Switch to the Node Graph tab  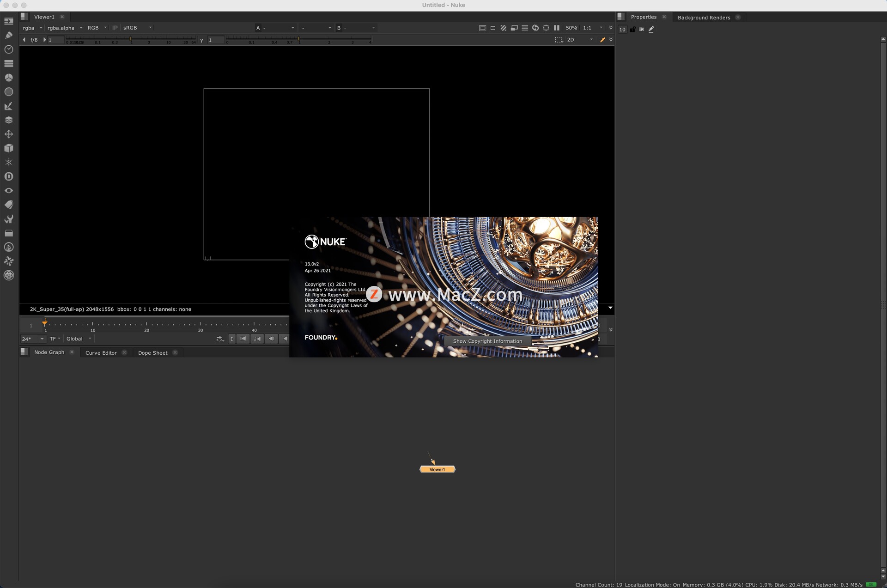point(49,352)
